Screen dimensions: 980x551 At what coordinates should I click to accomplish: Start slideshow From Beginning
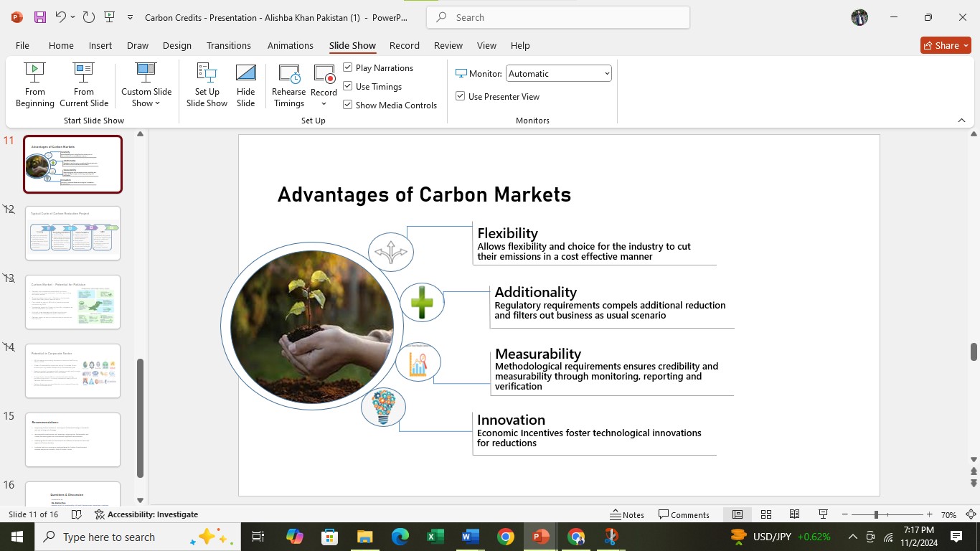coord(34,85)
